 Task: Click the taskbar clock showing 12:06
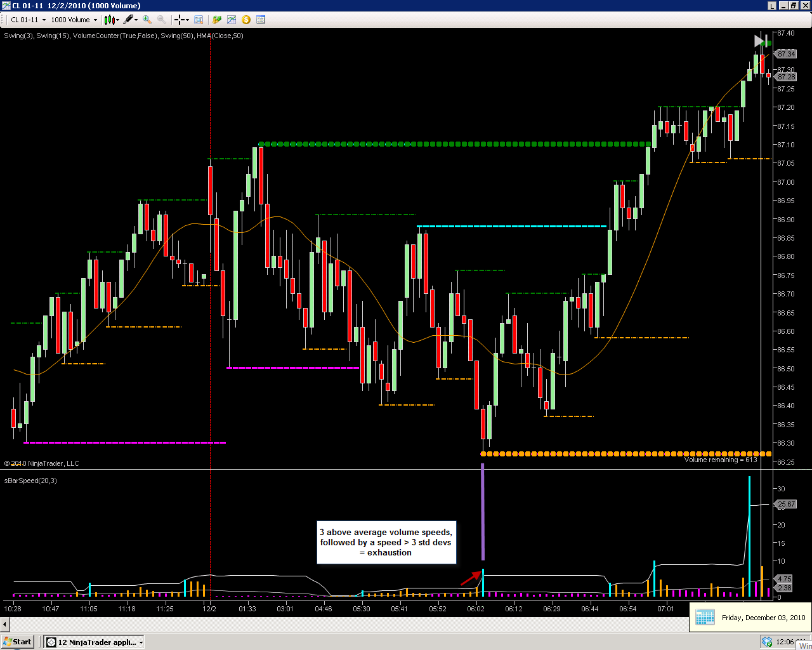click(785, 642)
